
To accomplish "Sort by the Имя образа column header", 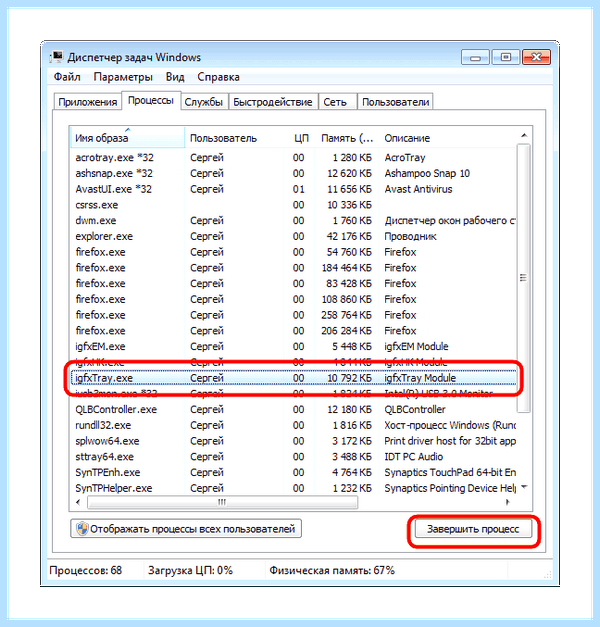I will 127,138.
